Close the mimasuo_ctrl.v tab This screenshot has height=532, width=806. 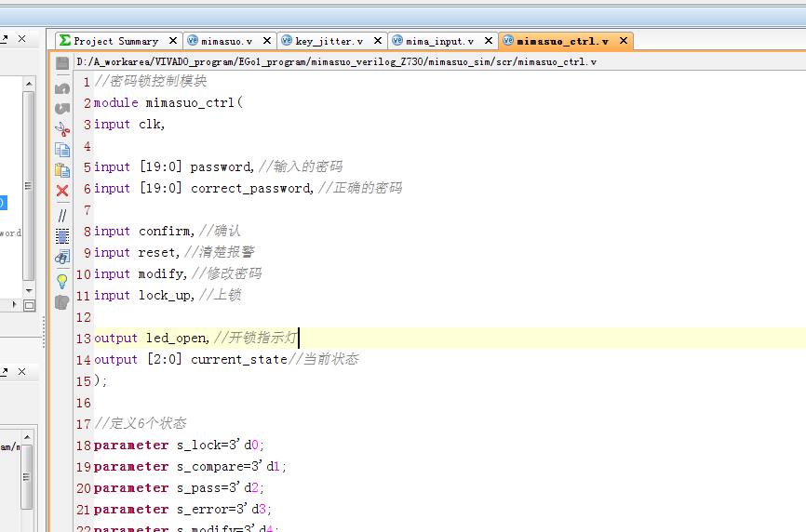(622, 41)
